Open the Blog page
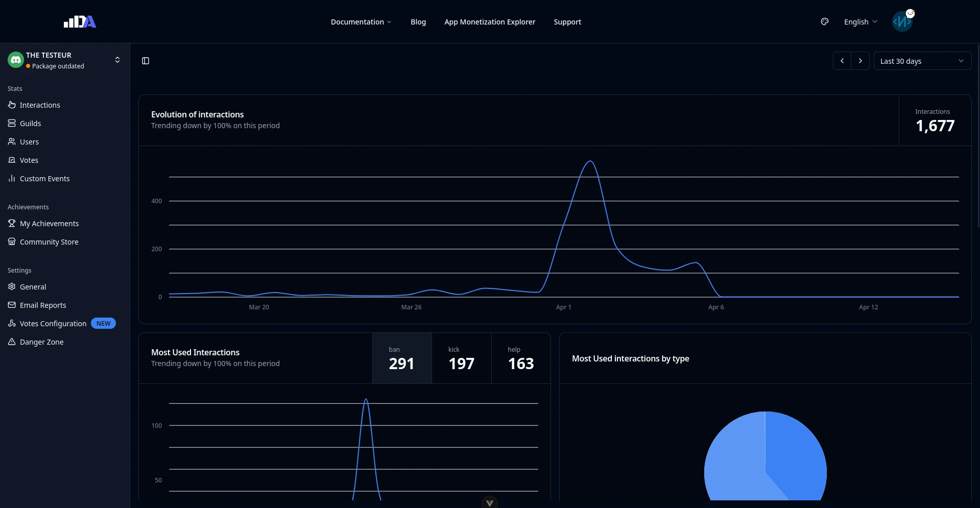This screenshot has width=980, height=508. click(x=418, y=22)
